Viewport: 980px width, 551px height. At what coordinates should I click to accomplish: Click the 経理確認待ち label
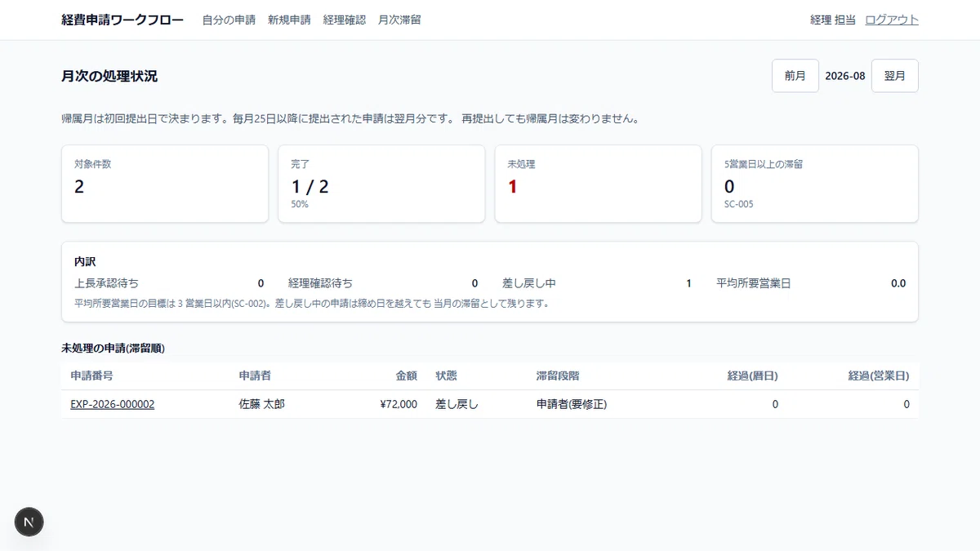(x=321, y=283)
